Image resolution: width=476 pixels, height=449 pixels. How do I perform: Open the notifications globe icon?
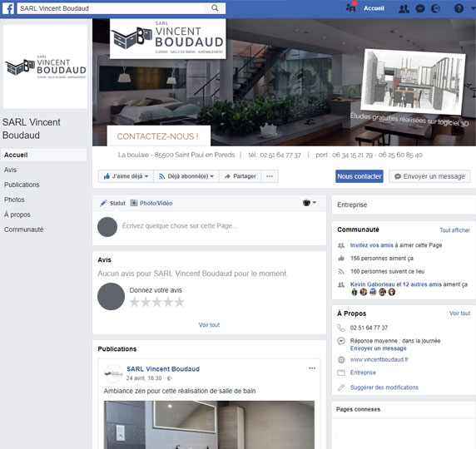[x=435, y=9]
